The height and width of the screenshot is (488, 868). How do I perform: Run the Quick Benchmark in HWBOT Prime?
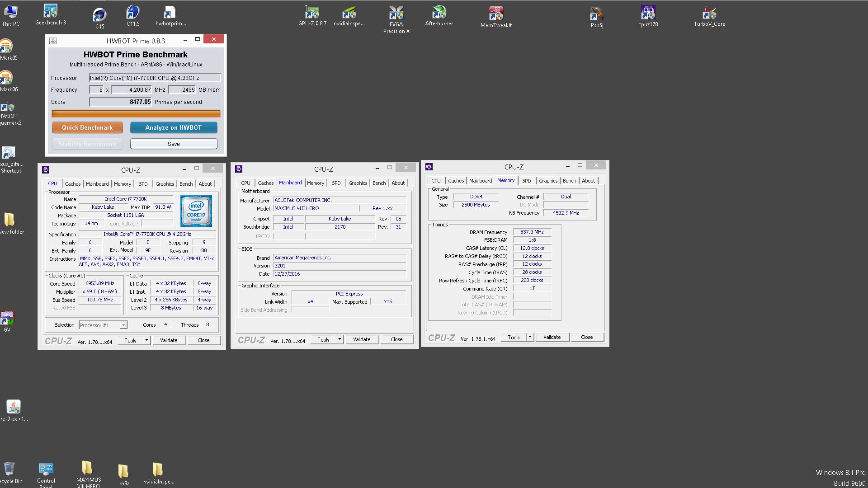(x=87, y=127)
